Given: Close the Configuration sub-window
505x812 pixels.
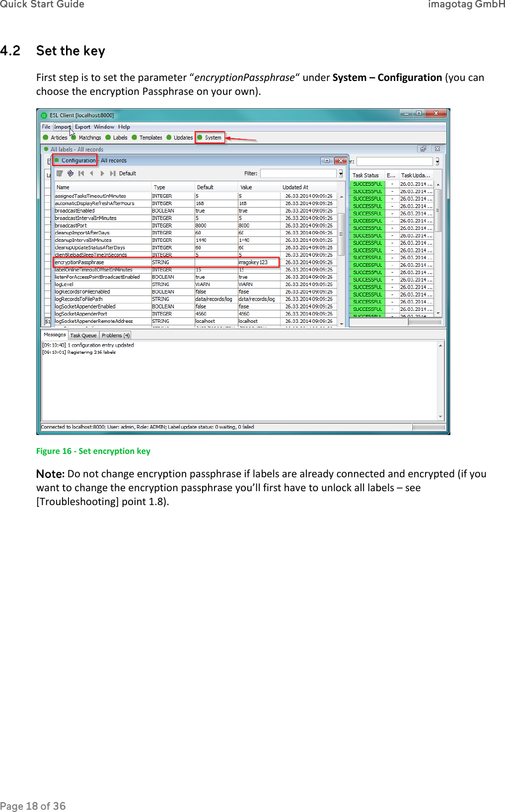Looking at the screenshot, I should pos(341,160).
